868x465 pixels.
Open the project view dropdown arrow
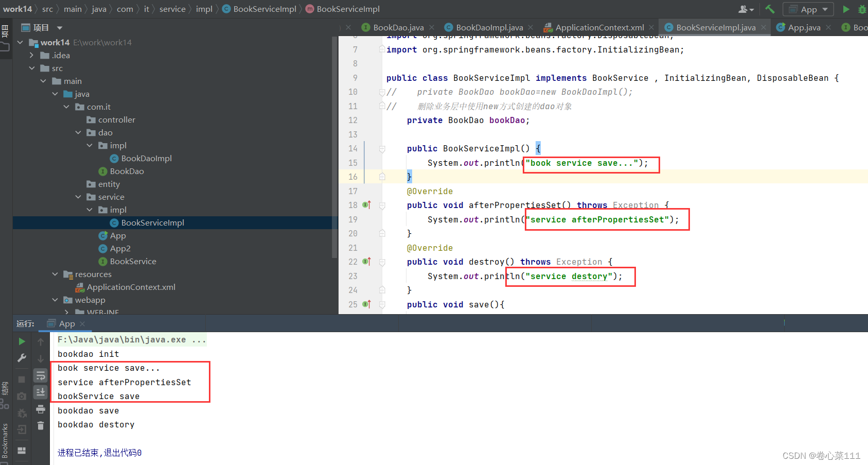coord(60,28)
